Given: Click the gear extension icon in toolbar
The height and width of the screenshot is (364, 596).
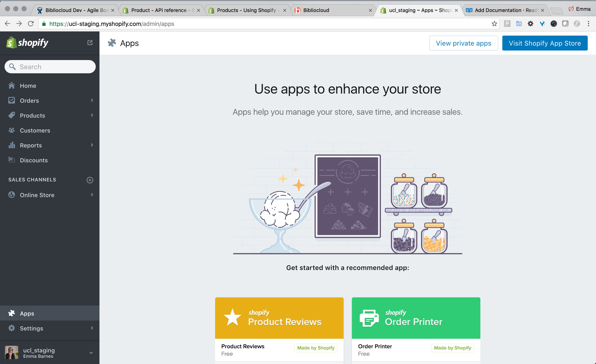Looking at the screenshot, I should pyautogui.click(x=530, y=24).
